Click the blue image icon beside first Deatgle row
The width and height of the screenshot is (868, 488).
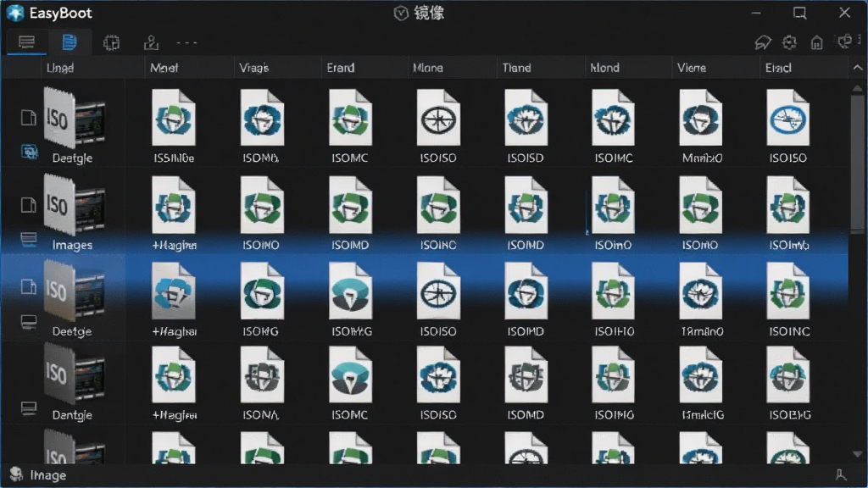(29, 151)
